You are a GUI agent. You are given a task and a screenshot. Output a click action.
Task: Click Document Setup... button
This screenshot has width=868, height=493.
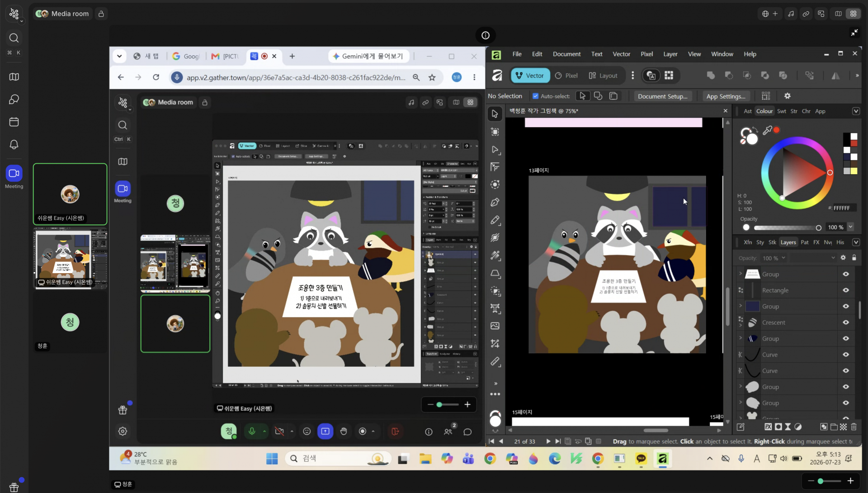pos(662,96)
